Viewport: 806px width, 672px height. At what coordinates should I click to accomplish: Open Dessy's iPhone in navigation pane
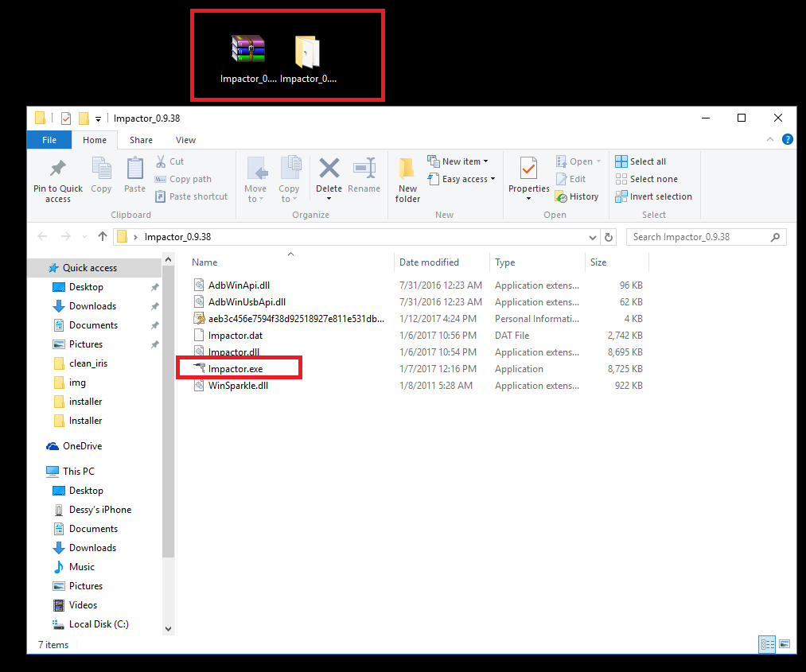[100, 510]
